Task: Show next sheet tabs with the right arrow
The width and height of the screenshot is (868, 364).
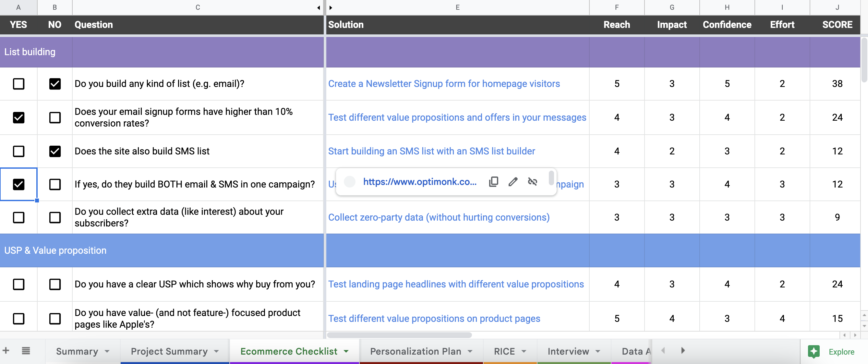Action: click(683, 350)
